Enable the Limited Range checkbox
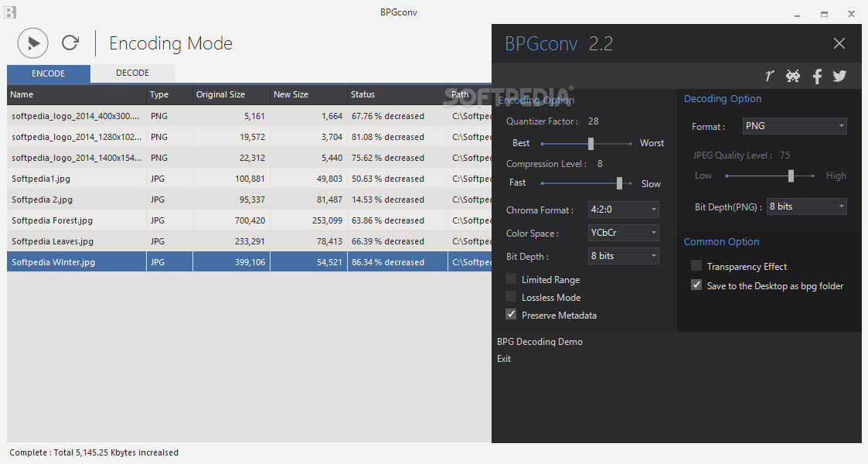The width and height of the screenshot is (868, 464). 511,279
